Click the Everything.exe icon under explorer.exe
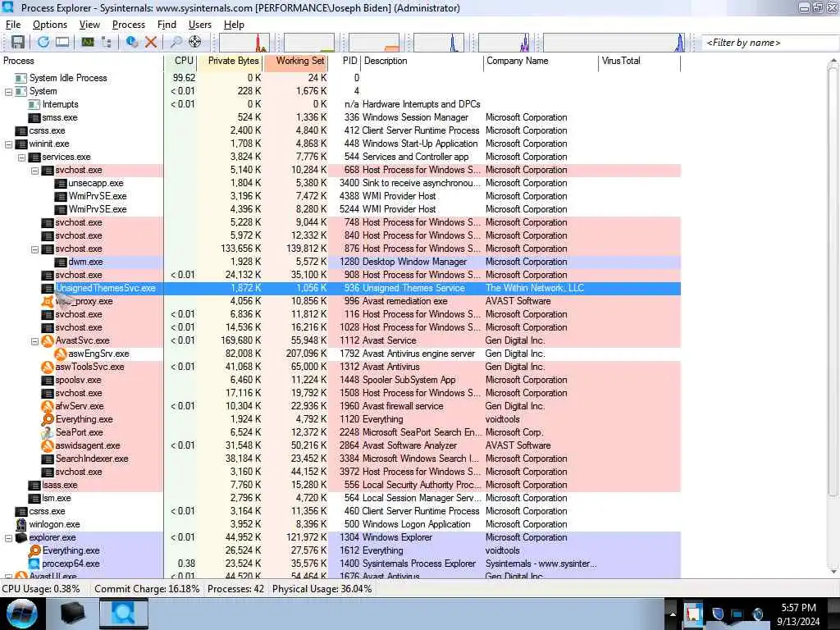 34,550
